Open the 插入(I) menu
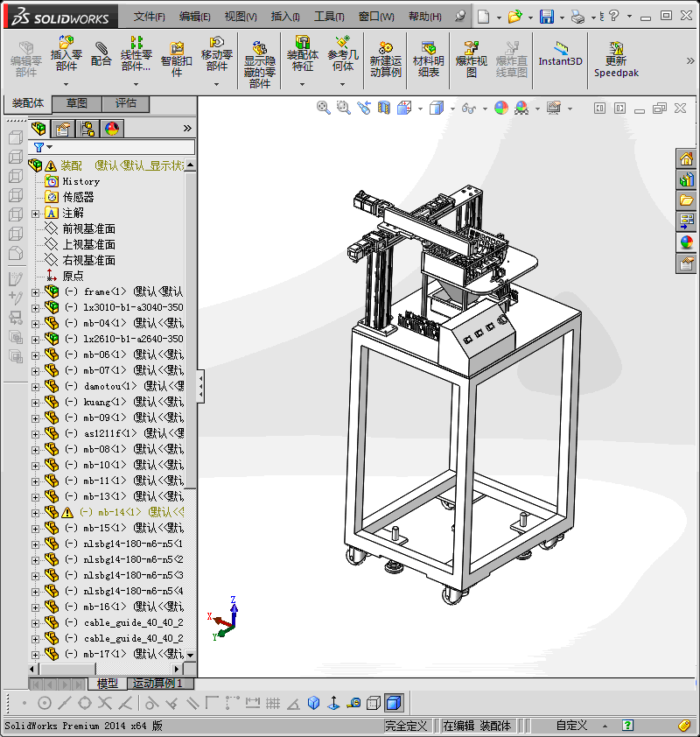Image resolution: width=700 pixels, height=737 pixels. click(285, 17)
